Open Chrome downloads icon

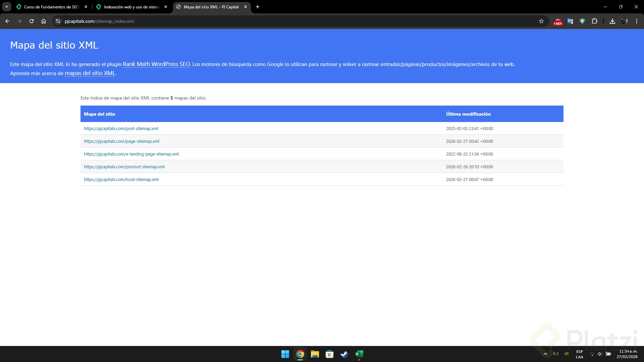612,21
